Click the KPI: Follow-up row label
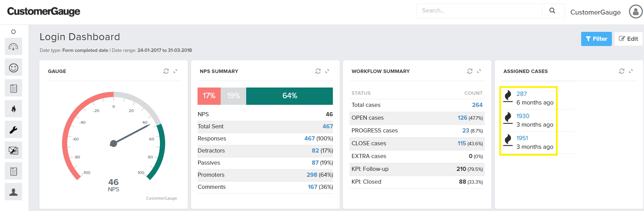Image resolution: width=644 pixels, height=211 pixels. point(370,169)
